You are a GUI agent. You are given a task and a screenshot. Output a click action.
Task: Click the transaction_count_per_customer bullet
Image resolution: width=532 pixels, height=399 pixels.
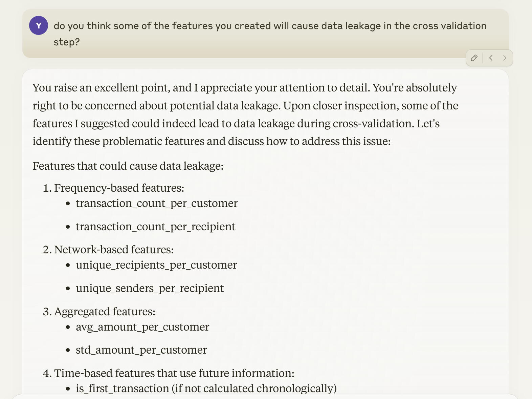(x=157, y=203)
